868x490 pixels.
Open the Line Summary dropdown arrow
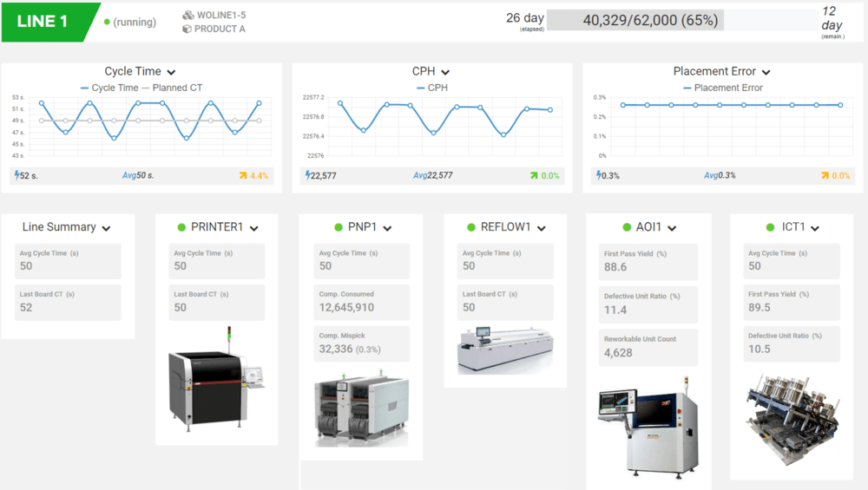[106, 228]
